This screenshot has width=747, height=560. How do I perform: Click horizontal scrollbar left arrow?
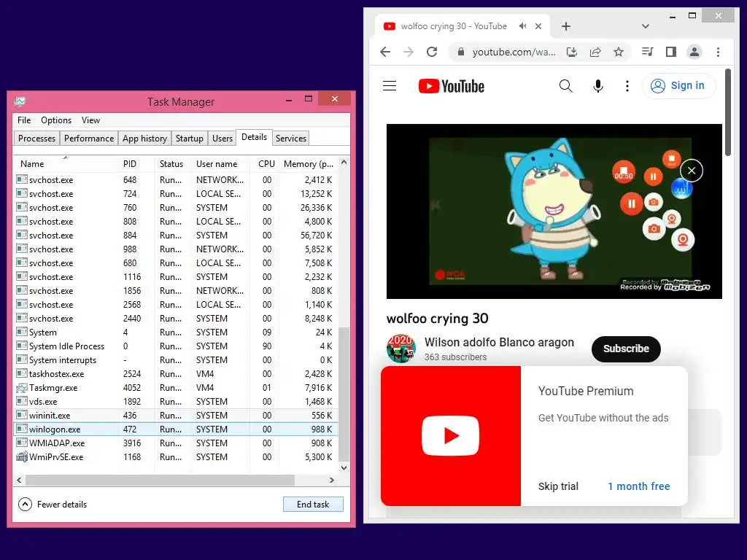pos(19,480)
